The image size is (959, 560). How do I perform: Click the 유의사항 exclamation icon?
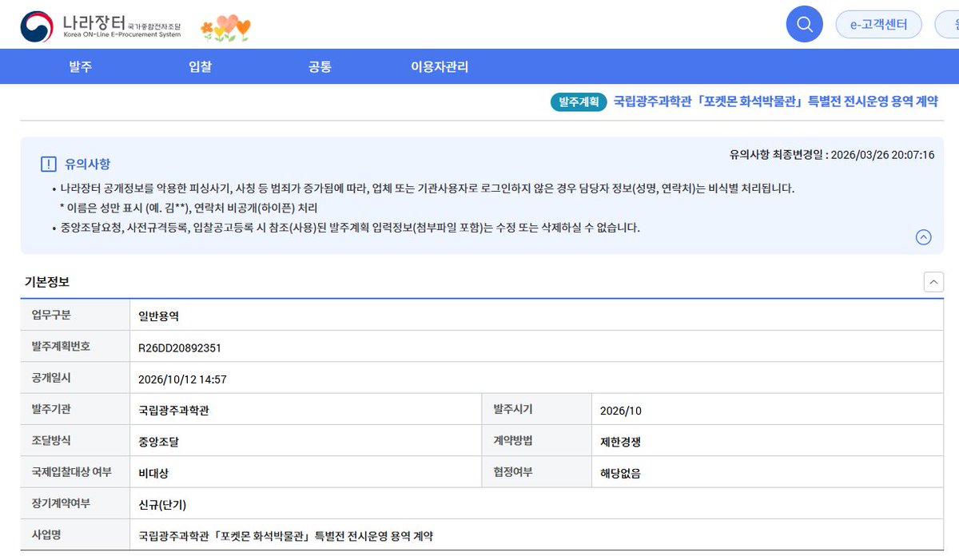tap(48, 165)
